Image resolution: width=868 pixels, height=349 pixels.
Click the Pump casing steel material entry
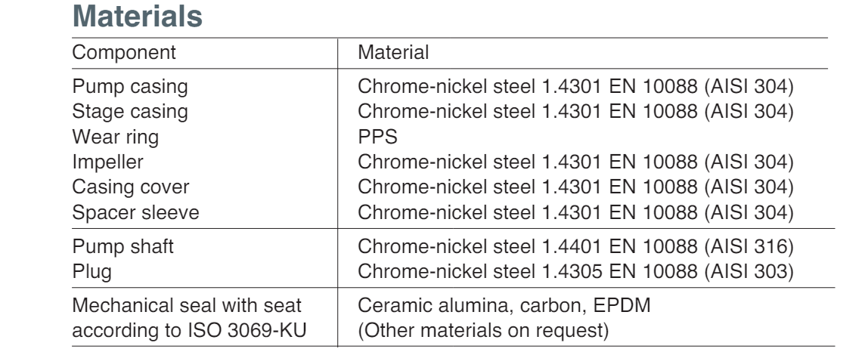click(x=575, y=87)
